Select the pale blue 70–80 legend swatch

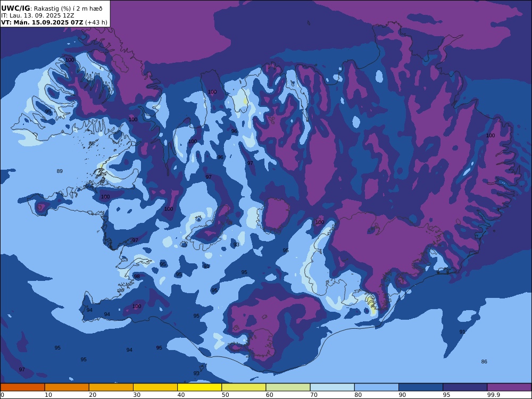pos(332,387)
